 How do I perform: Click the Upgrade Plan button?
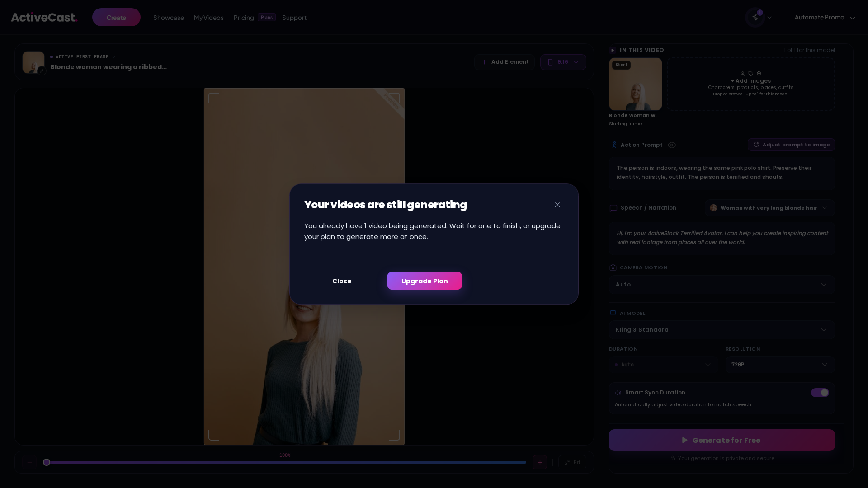click(x=425, y=281)
